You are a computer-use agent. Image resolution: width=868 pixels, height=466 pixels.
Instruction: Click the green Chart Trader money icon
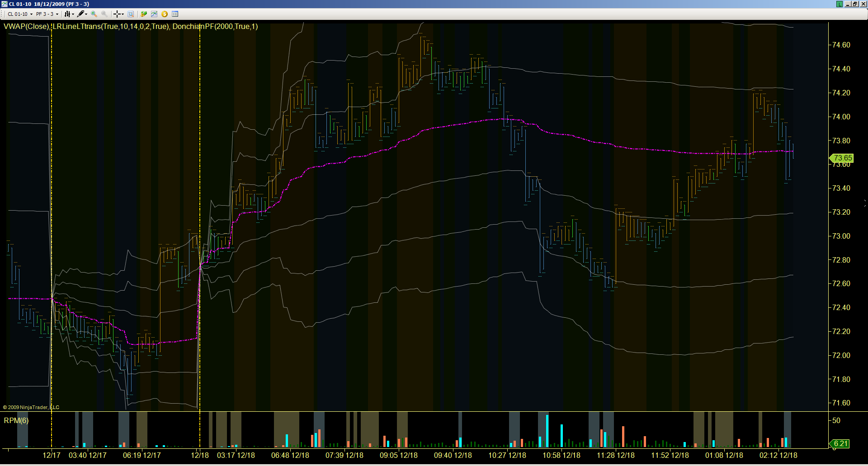click(x=144, y=14)
